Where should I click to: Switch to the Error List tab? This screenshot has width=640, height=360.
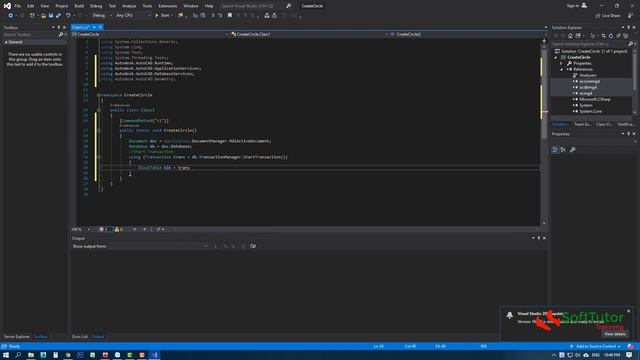coord(80,337)
